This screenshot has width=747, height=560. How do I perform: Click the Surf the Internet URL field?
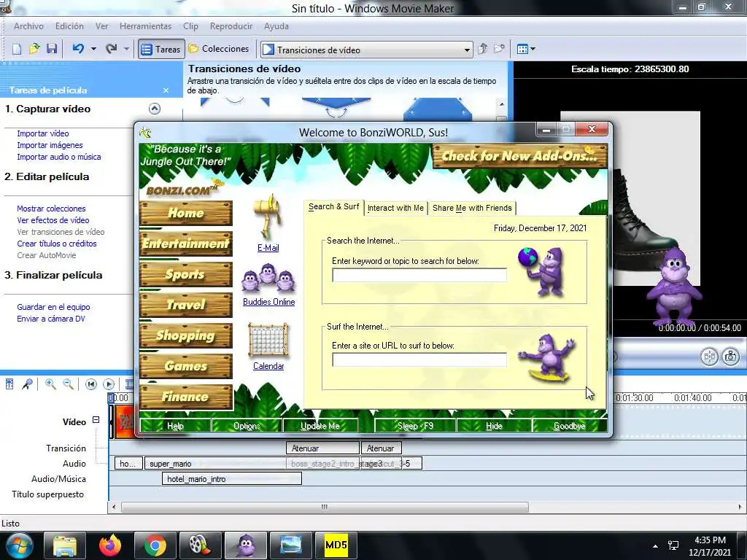419,359
